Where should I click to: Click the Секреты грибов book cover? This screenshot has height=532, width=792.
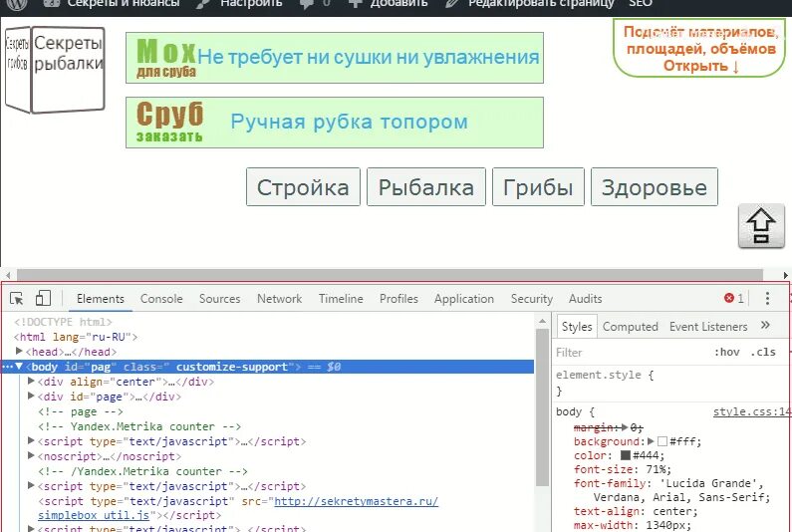coord(18,69)
